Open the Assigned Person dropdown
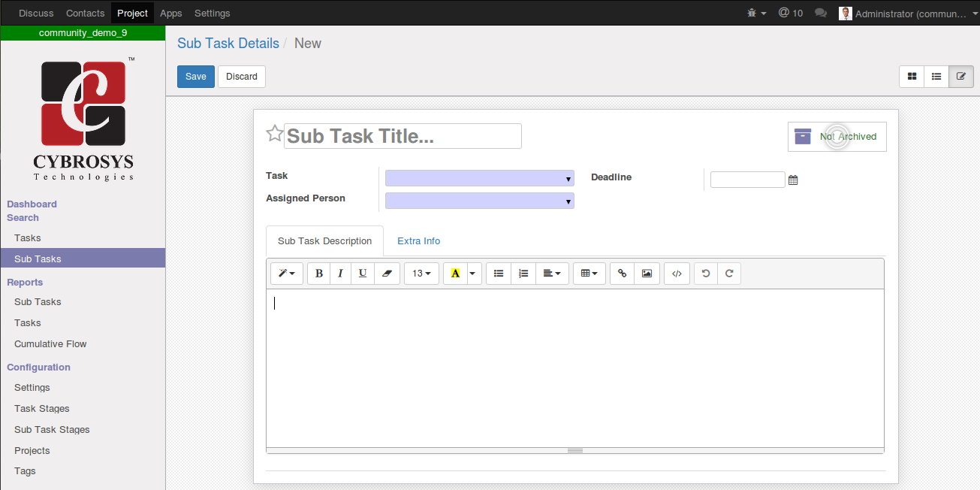The image size is (980, 490). [x=479, y=201]
